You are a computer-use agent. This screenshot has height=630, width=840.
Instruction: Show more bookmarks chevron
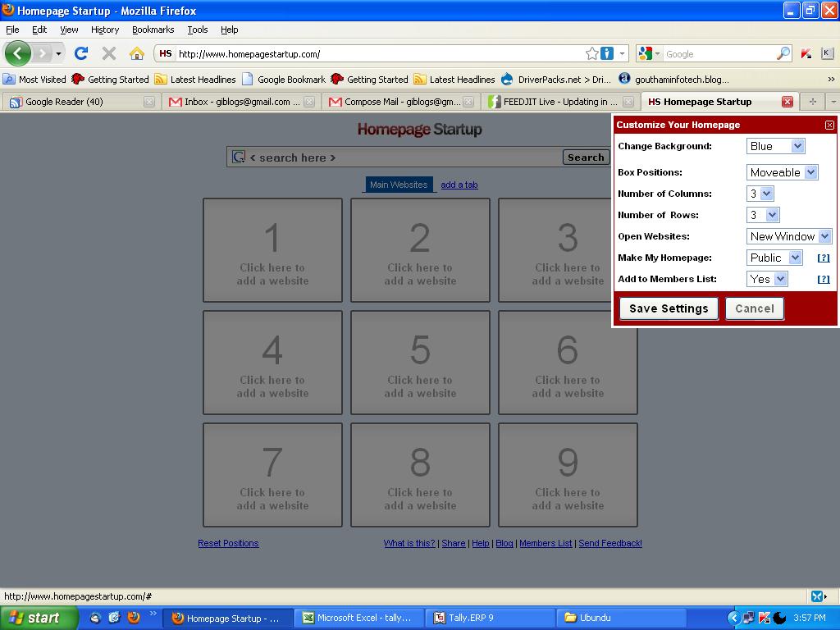pyautogui.click(x=831, y=80)
